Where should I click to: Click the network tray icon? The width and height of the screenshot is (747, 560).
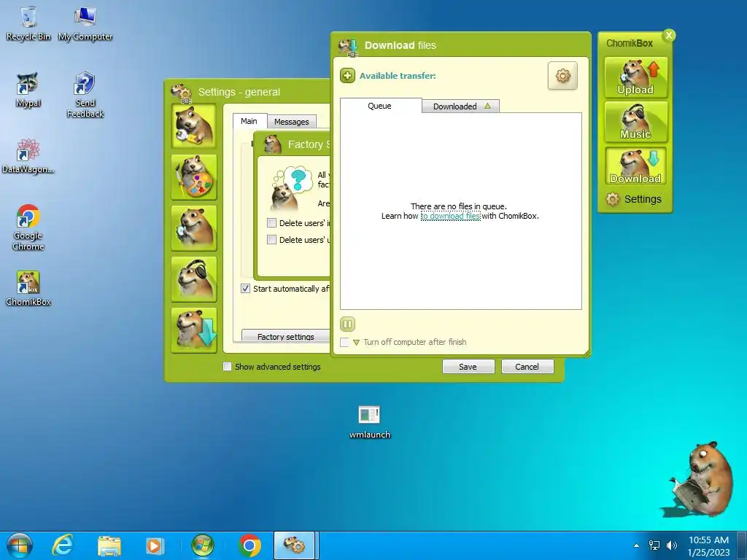coord(654,545)
